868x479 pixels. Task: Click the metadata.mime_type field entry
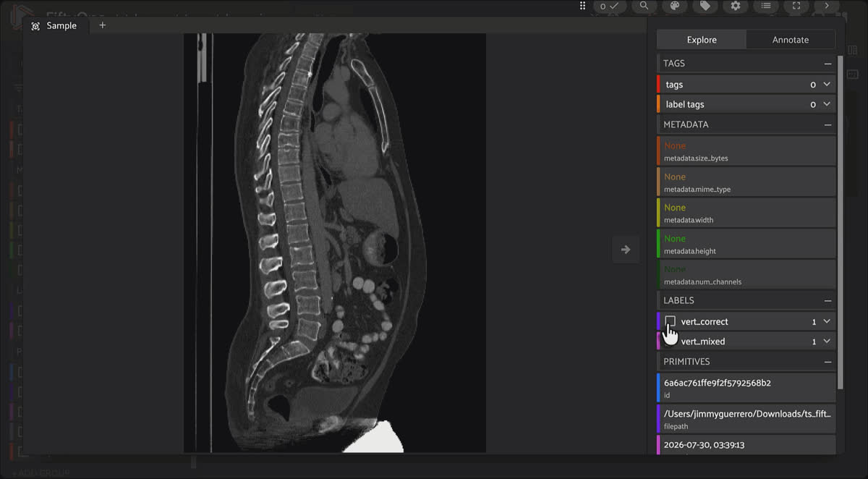[746, 182]
